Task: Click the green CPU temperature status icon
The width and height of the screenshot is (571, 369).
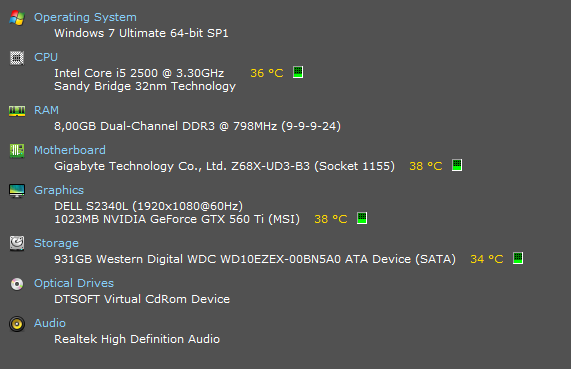Action: click(298, 72)
